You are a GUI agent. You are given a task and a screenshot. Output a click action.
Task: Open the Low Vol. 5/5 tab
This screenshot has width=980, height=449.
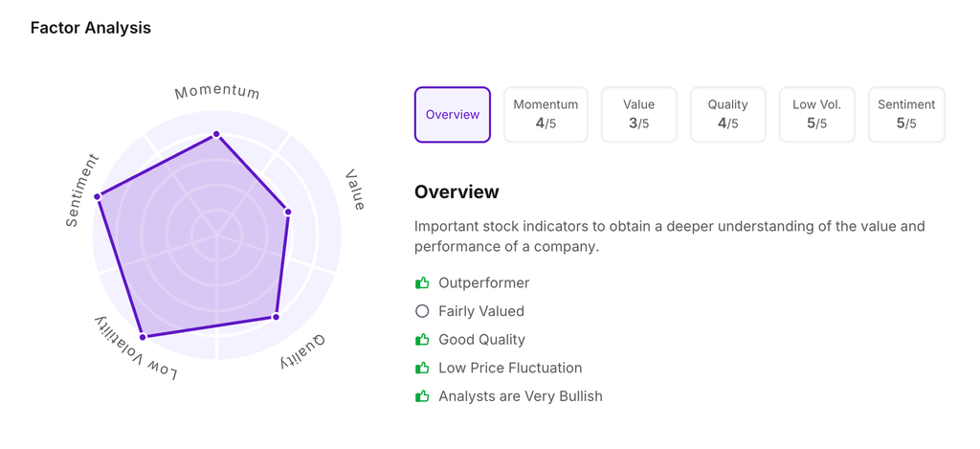pyautogui.click(x=816, y=115)
